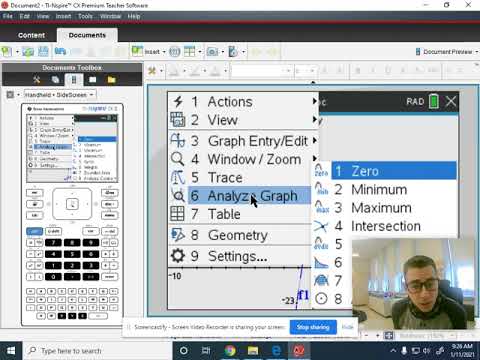
Task: Click the New Document toolbar icon
Action: (7, 52)
